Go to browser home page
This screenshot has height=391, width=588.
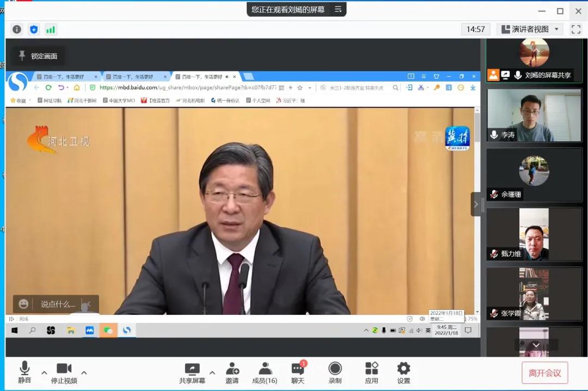tap(77, 88)
